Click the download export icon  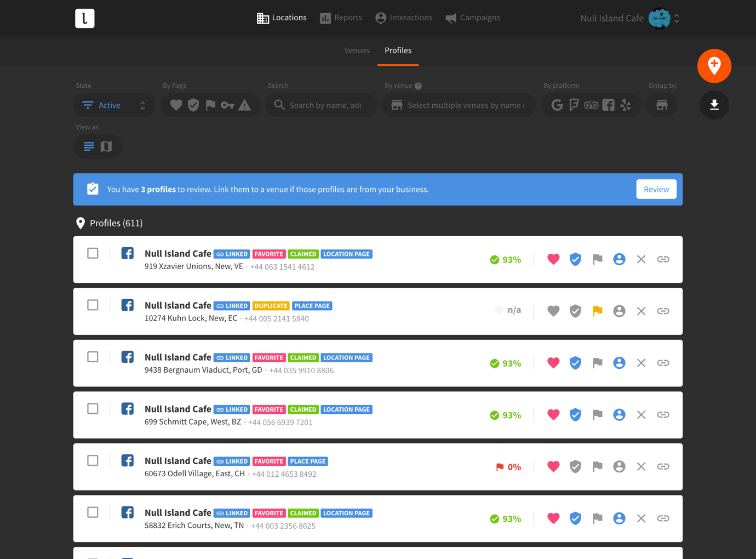coord(714,105)
